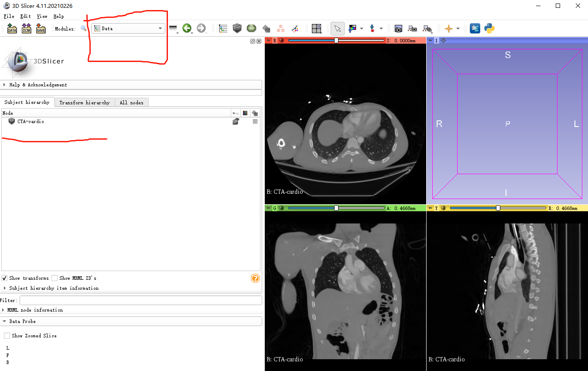Open the Python Interactor

[x=489, y=28]
